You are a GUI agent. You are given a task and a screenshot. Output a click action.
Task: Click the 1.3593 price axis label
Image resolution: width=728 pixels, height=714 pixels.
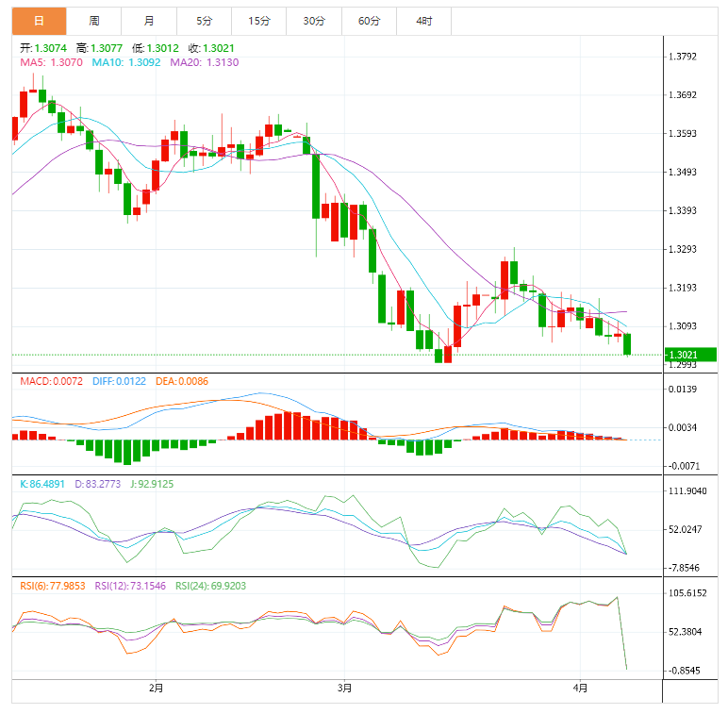(x=683, y=134)
